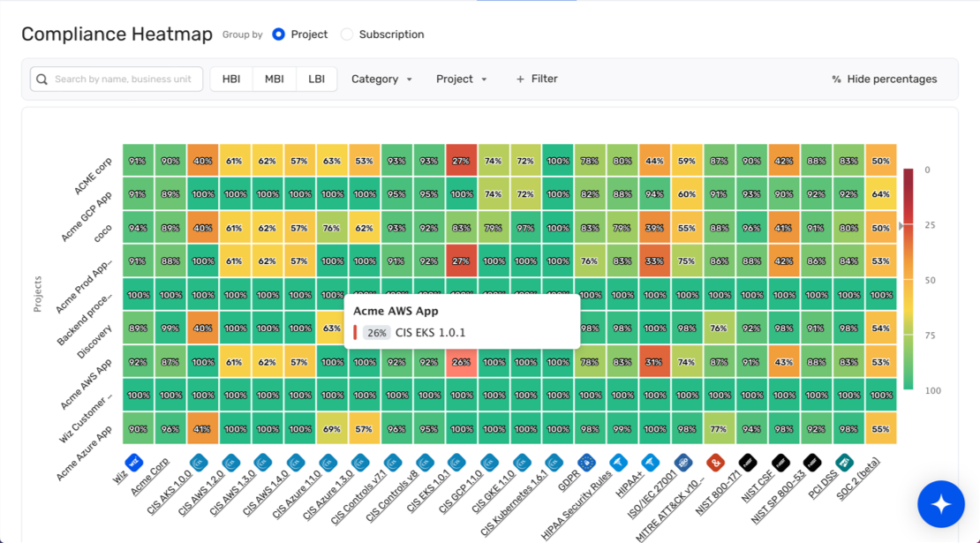Toggle the HBI filter
The height and width of the screenshot is (543, 980).
[231, 79]
